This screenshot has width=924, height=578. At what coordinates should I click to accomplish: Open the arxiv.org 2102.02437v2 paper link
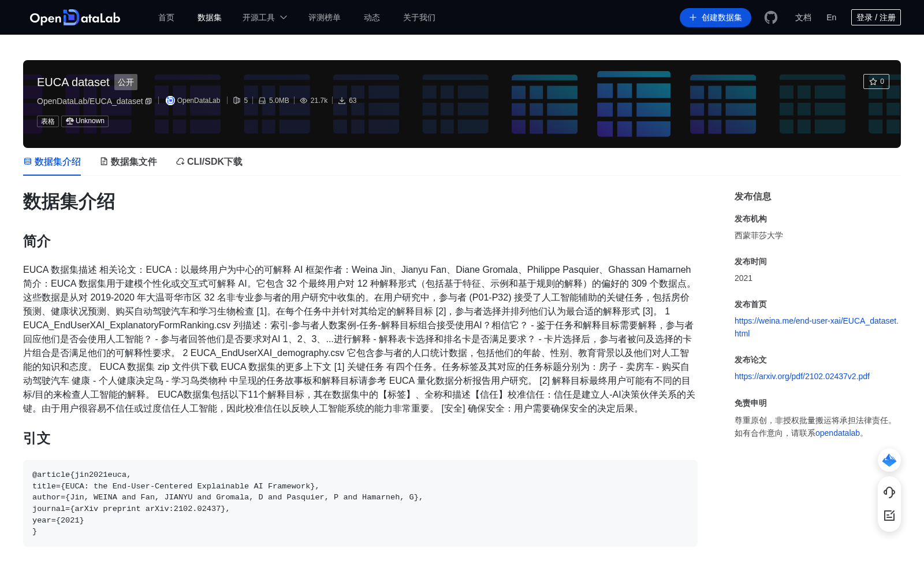pos(802,376)
